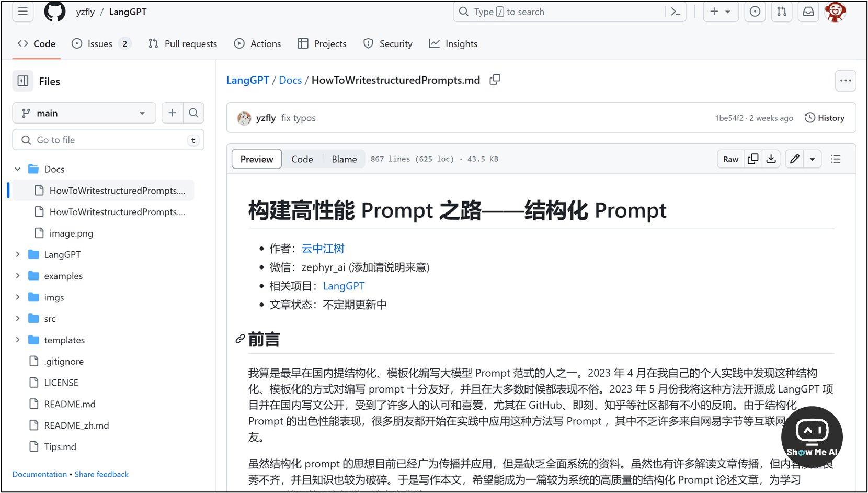
Task: Open the Actions tab
Action: [x=257, y=43]
